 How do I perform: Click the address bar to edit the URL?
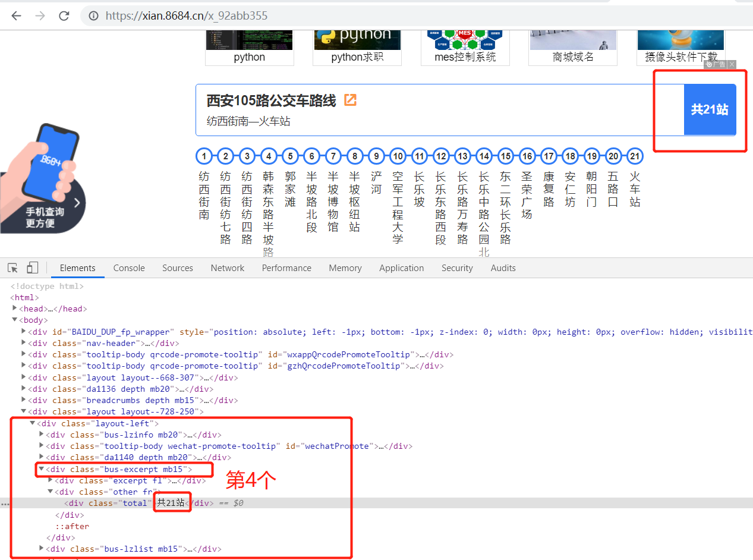pyautogui.click(x=238, y=15)
